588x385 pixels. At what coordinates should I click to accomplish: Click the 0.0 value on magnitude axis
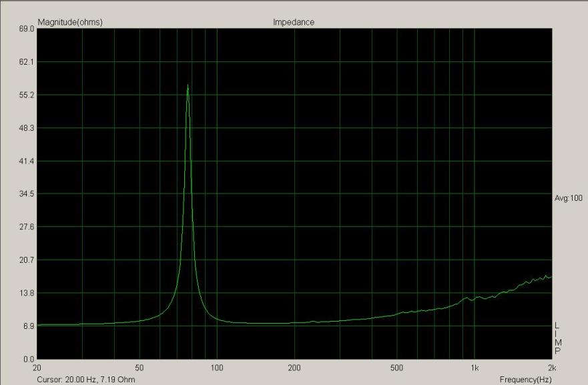29,359
